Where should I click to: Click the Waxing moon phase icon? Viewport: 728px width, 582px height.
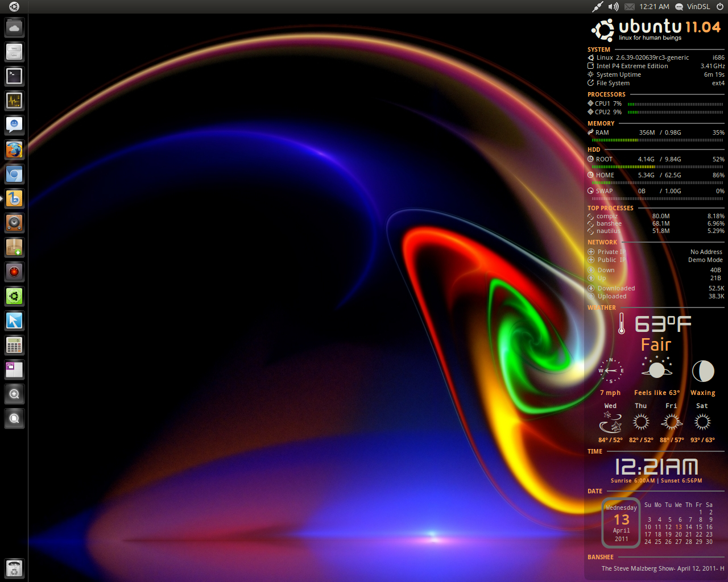coord(703,371)
